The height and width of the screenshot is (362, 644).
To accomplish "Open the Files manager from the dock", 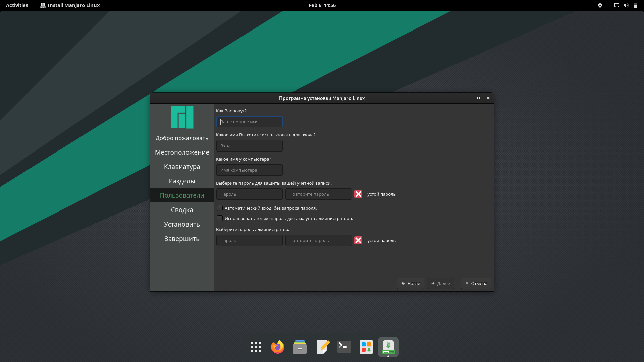I will 300,347.
